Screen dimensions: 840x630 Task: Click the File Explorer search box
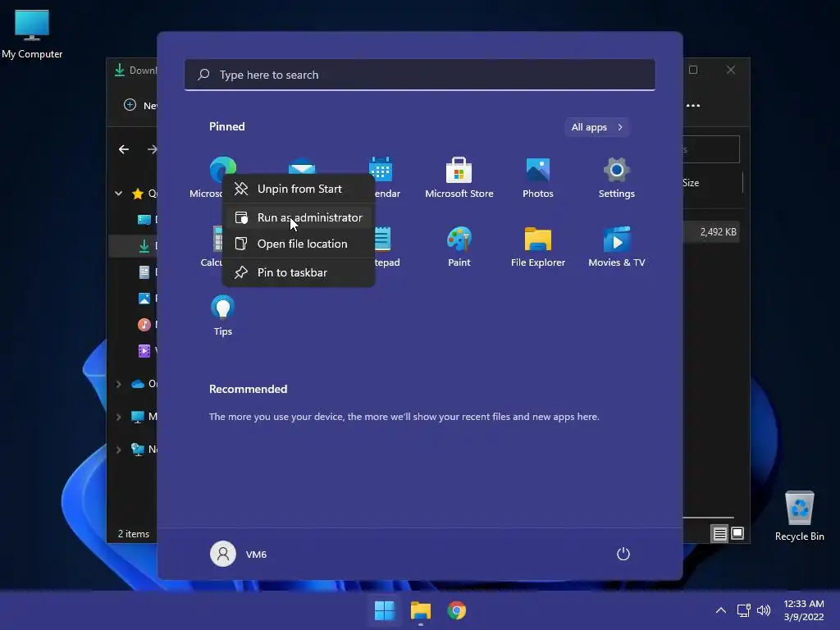711,149
